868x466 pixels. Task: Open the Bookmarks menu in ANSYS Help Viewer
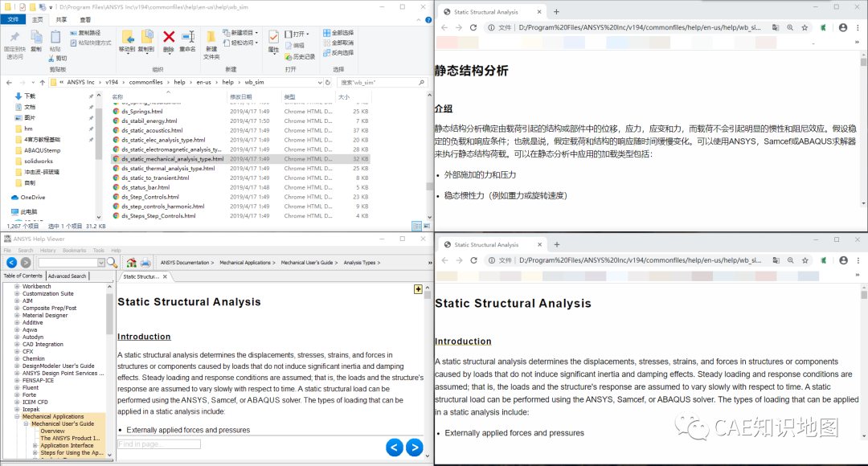pyautogui.click(x=73, y=250)
